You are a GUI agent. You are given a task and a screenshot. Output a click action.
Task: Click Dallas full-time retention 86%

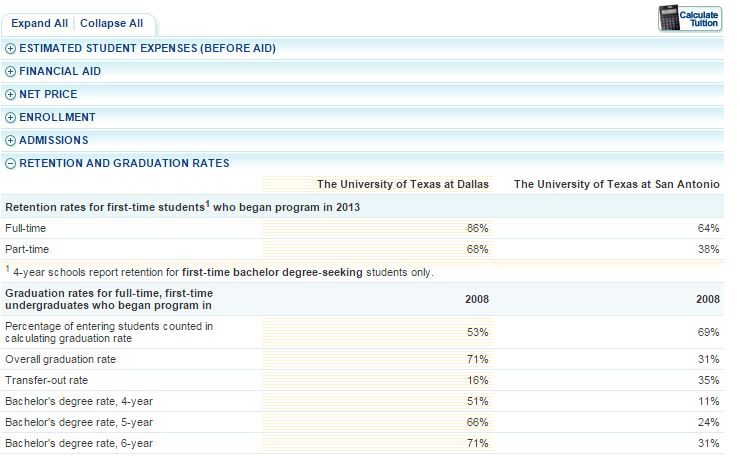pos(478,228)
